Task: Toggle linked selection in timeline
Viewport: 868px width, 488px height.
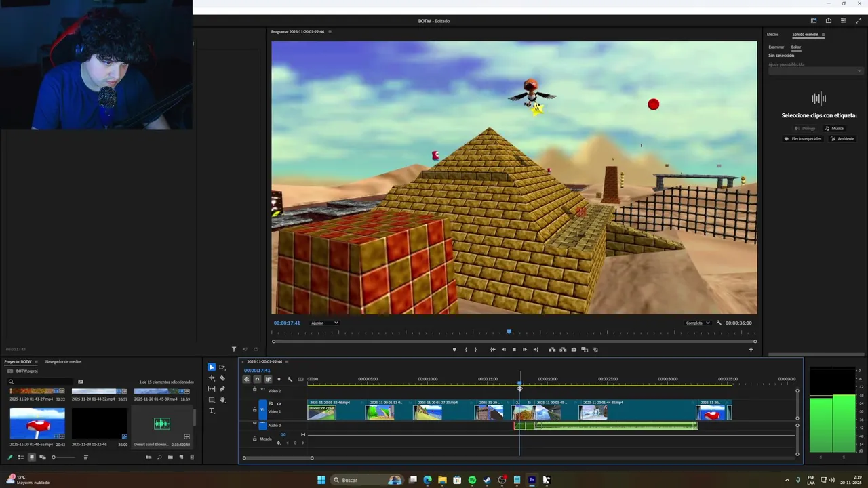Action: [268, 380]
